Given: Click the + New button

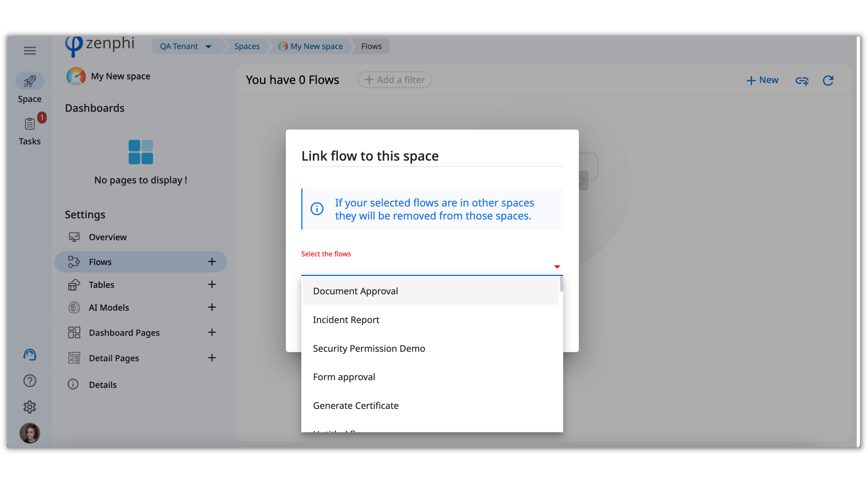Looking at the screenshot, I should point(762,80).
